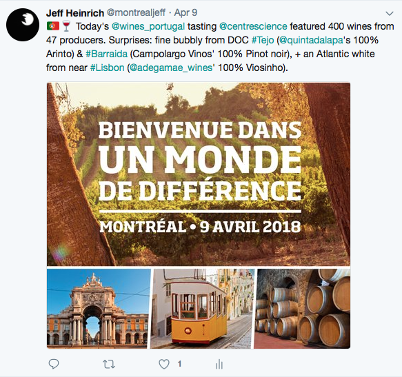Open Jeff Heinrich's profile avatar
The height and width of the screenshot is (377, 402).
(x=23, y=25)
